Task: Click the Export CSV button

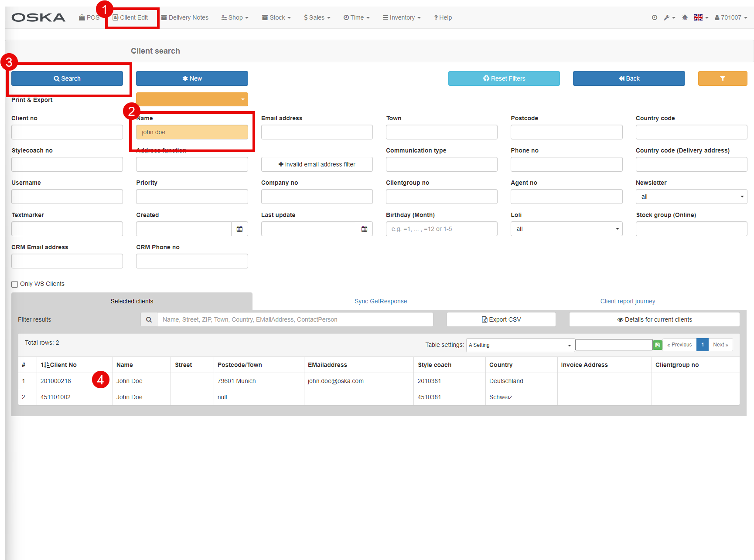Action: (x=501, y=319)
